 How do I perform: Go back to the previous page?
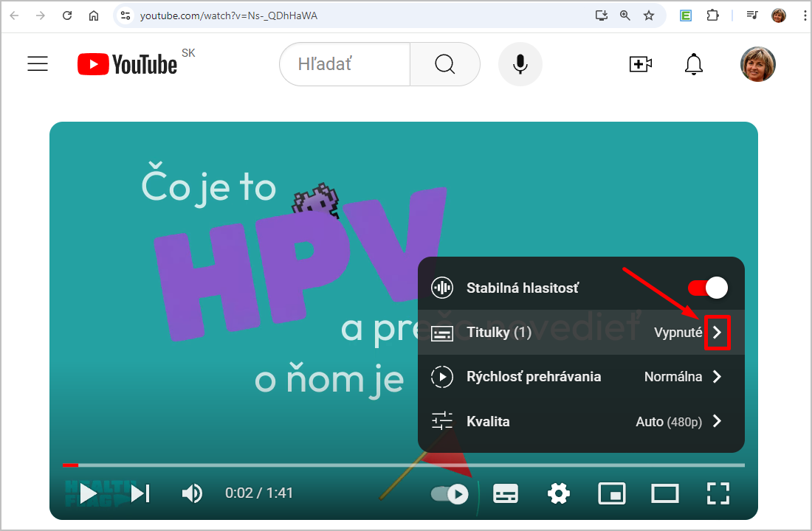click(x=15, y=15)
